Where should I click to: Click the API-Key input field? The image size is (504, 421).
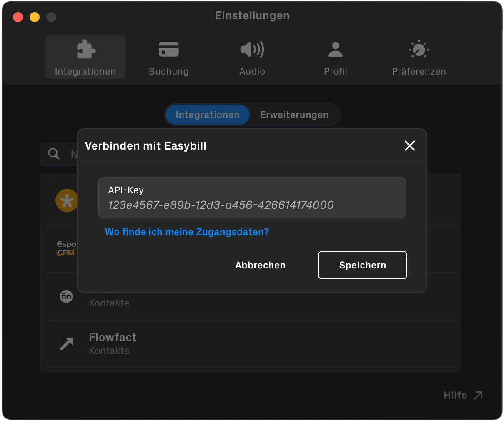click(x=252, y=198)
